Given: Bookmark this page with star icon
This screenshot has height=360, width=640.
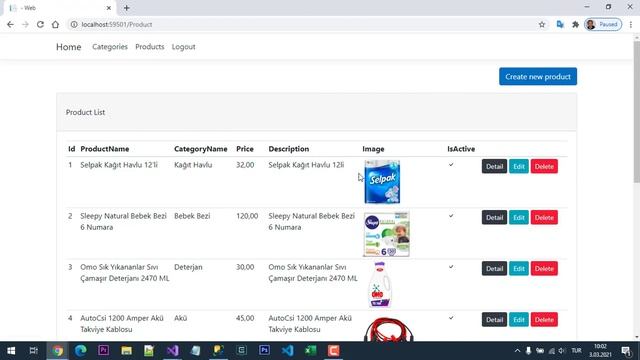Looking at the screenshot, I should [x=542, y=24].
